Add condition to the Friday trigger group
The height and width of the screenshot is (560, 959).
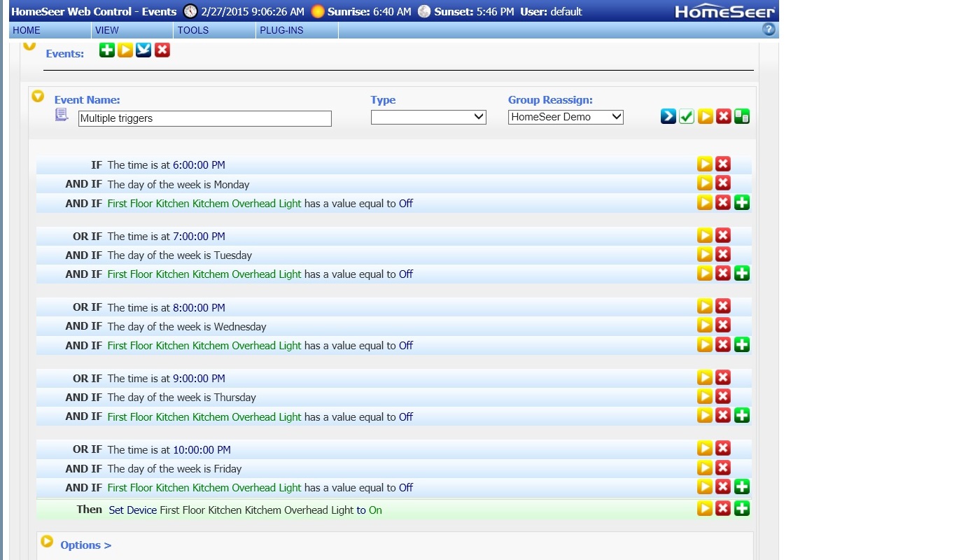tap(742, 486)
